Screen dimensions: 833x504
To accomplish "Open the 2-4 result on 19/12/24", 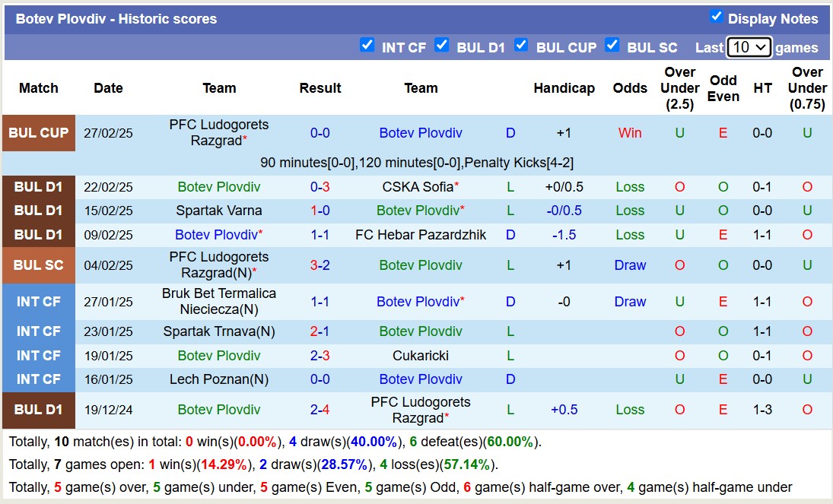I will (x=320, y=410).
